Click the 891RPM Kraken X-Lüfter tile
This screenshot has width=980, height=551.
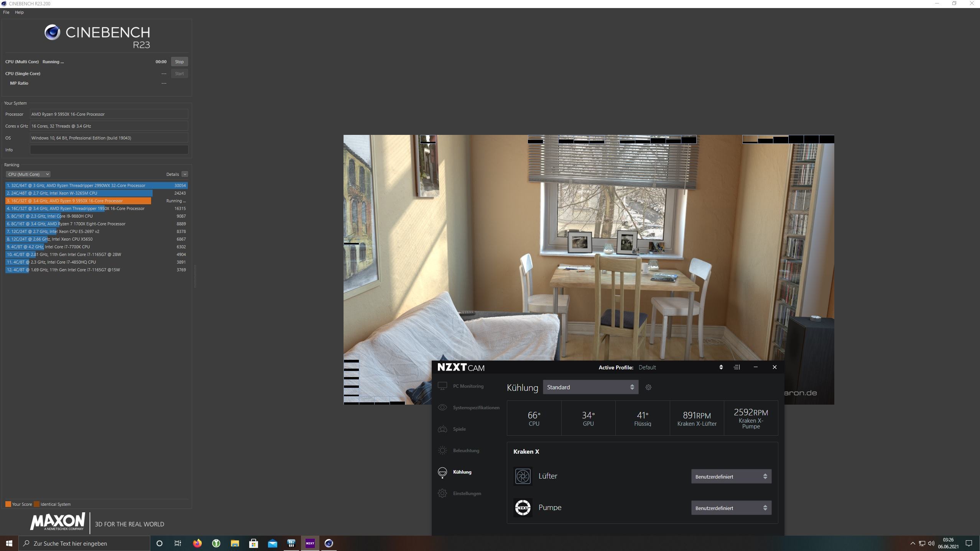point(697,418)
